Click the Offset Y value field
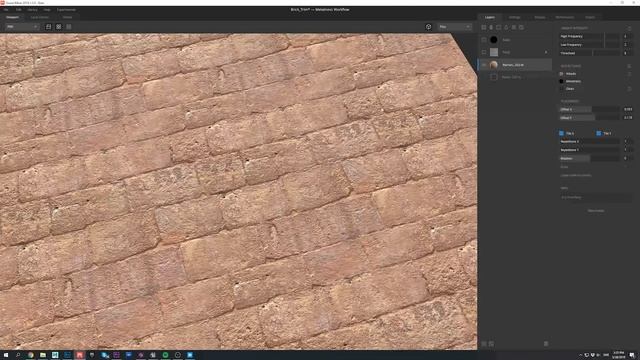 click(x=628, y=118)
